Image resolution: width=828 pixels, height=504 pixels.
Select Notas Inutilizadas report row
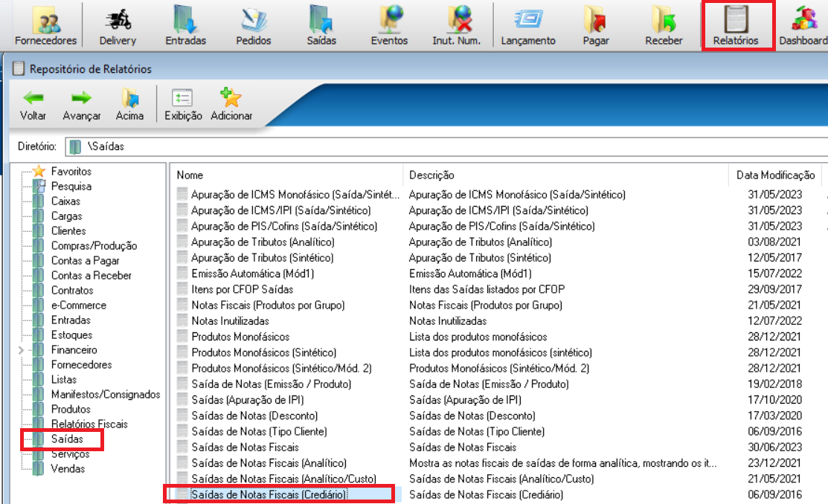[230, 321]
